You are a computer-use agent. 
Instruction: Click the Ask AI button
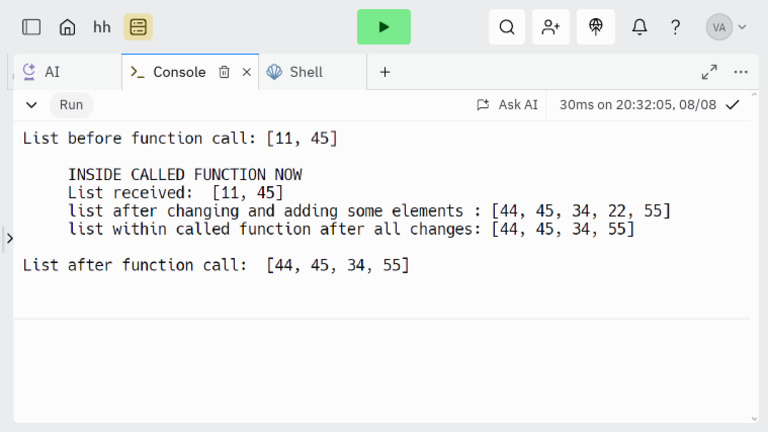(507, 104)
